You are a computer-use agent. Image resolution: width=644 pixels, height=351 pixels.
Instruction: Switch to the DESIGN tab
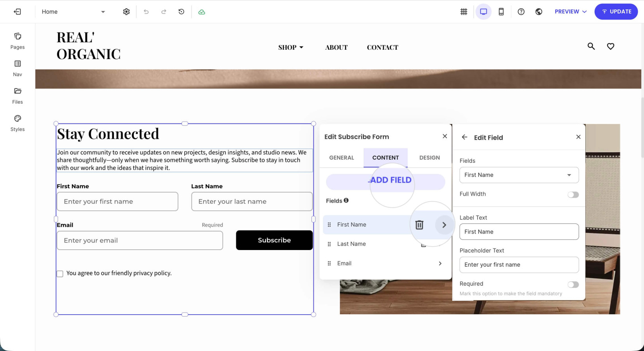(430, 158)
